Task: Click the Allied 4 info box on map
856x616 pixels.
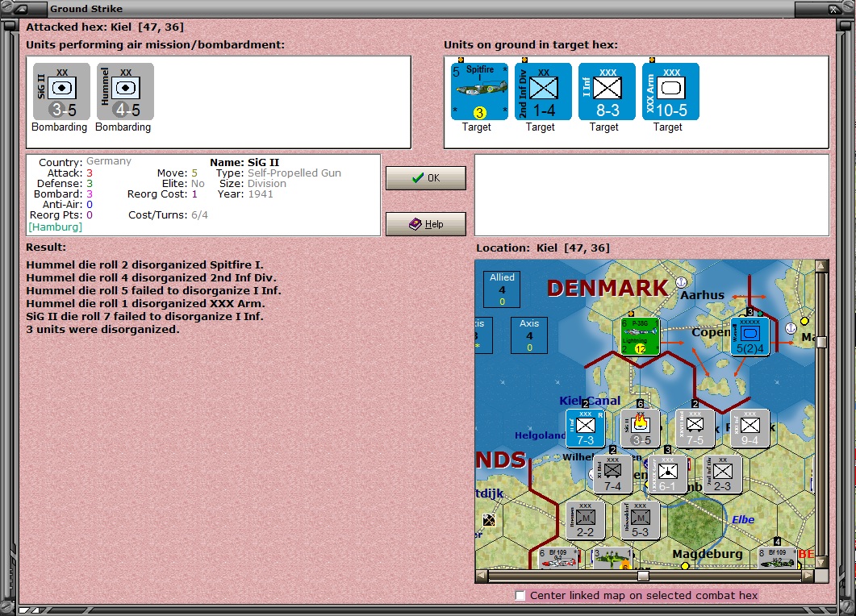Action: (502, 289)
